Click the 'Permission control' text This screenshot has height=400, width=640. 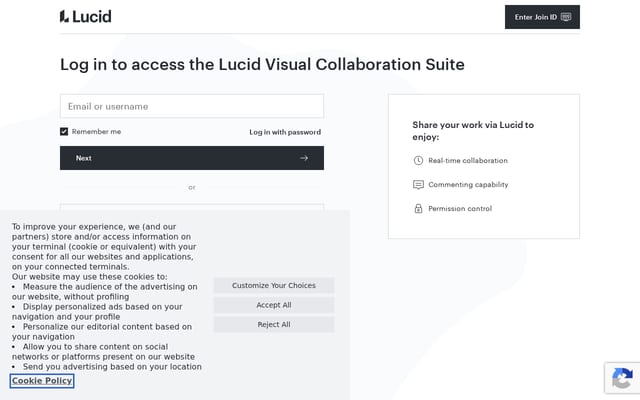460,209
